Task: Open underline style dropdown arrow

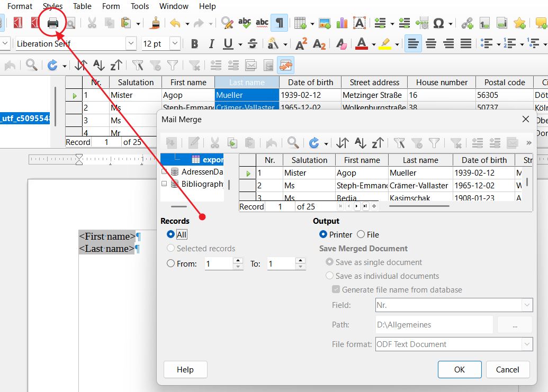Action: tap(240, 44)
